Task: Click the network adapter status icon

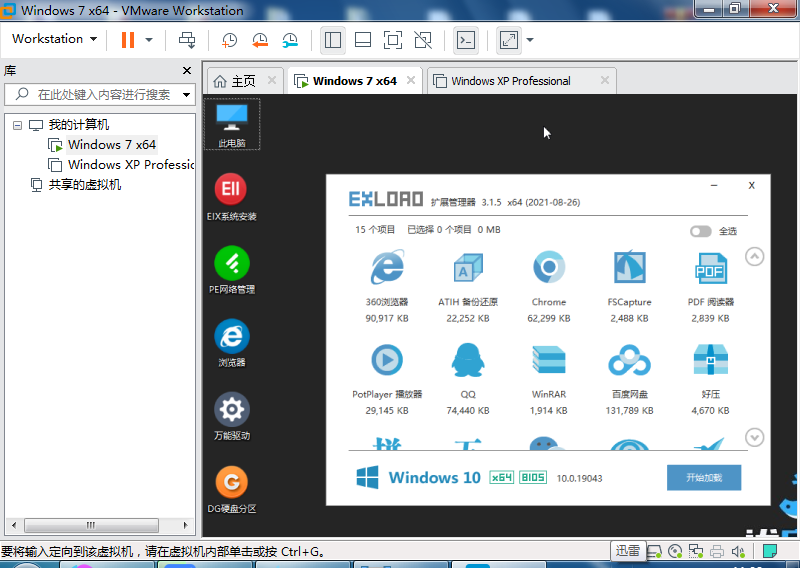Action: pyautogui.click(x=696, y=552)
